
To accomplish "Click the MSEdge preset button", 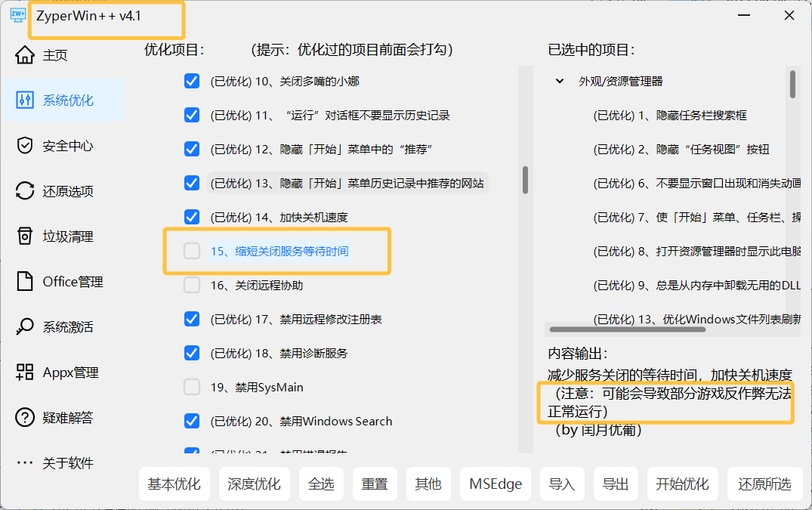I will tap(496, 484).
